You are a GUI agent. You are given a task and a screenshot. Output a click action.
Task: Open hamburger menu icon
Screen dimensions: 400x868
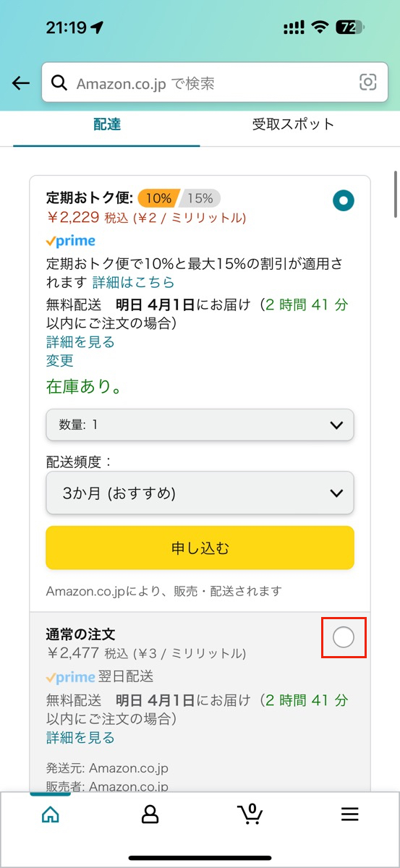tap(350, 814)
